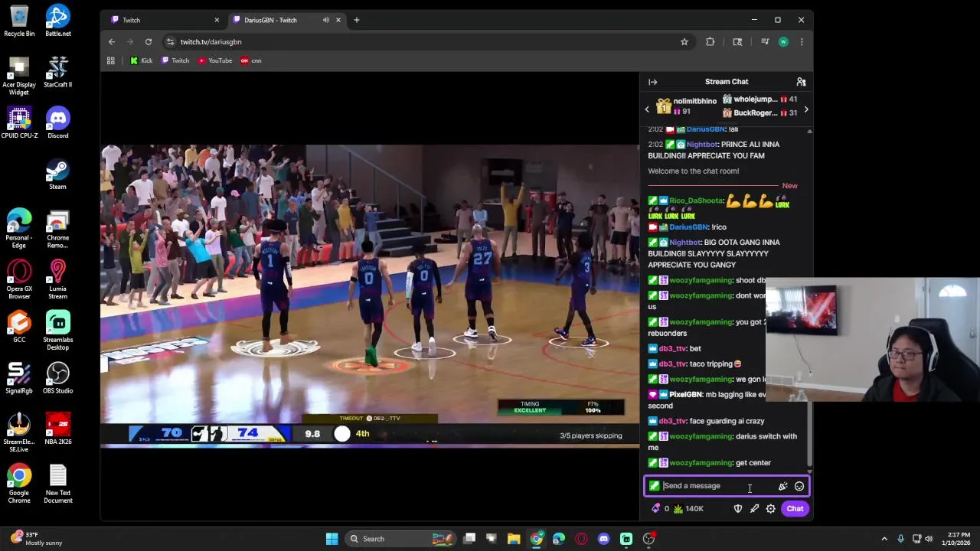Click woozyfamgaming in the 'get center' message
This screenshot has height=551, width=980.
tap(701, 463)
